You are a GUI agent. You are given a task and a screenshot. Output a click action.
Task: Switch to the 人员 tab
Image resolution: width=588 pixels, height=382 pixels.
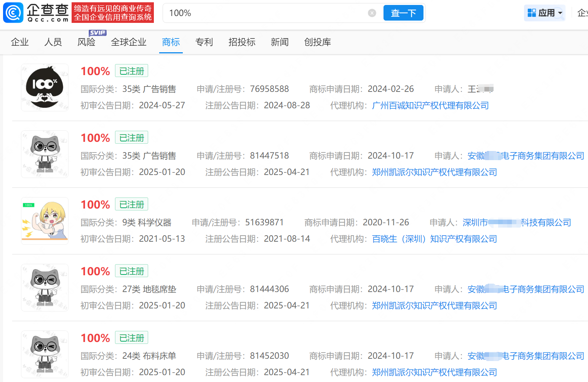tap(53, 42)
